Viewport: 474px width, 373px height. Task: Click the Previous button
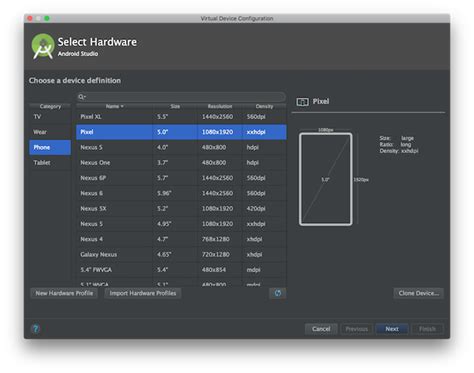tap(357, 329)
